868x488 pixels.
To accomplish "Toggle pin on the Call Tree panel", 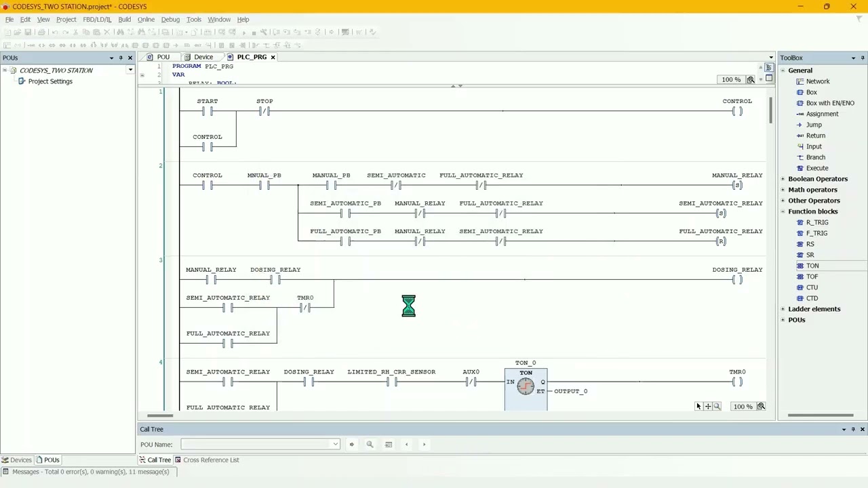I will coord(853,429).
